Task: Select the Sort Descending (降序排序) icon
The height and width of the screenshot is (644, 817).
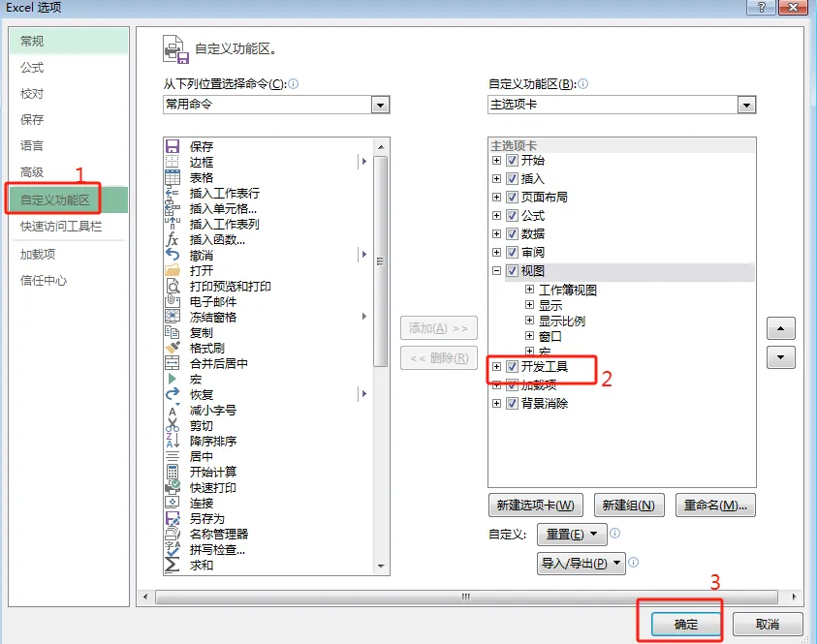Action: 173,441
